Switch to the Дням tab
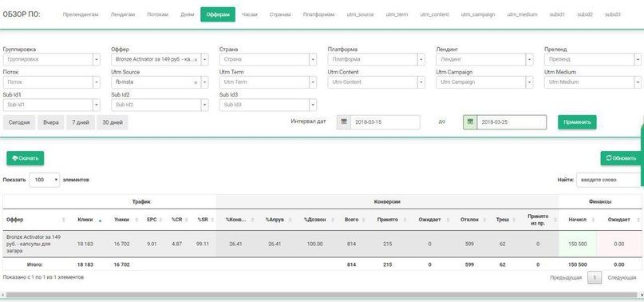Viewport: 644px width, 302px height. 187,14
